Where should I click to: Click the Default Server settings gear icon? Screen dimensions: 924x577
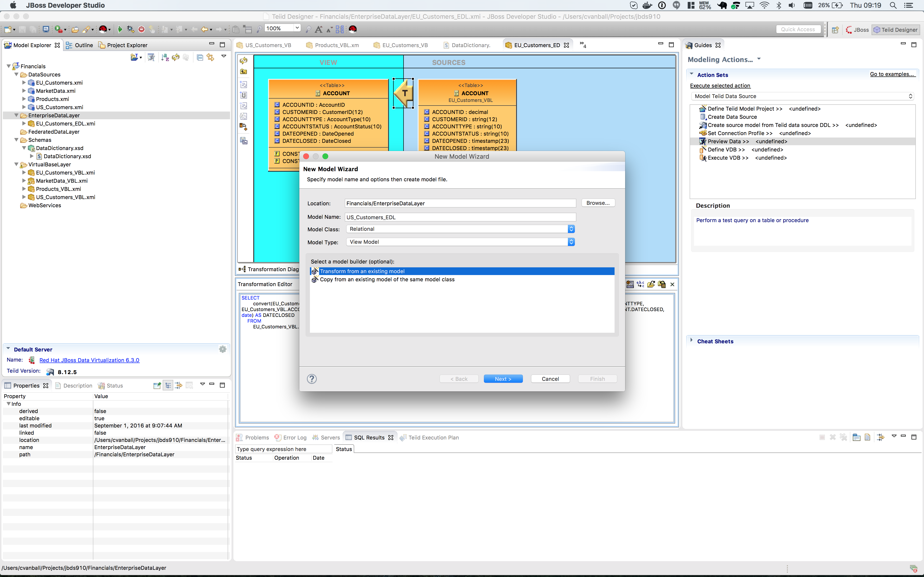click(223, 349)
